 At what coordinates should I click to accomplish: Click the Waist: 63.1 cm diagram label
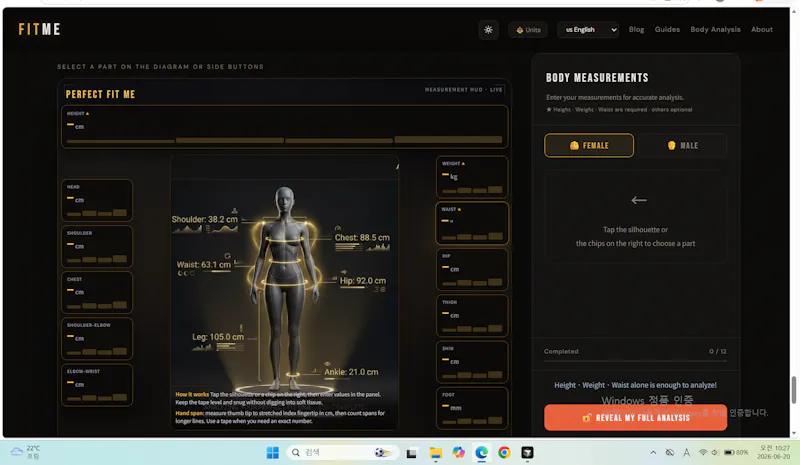[204, 264]
